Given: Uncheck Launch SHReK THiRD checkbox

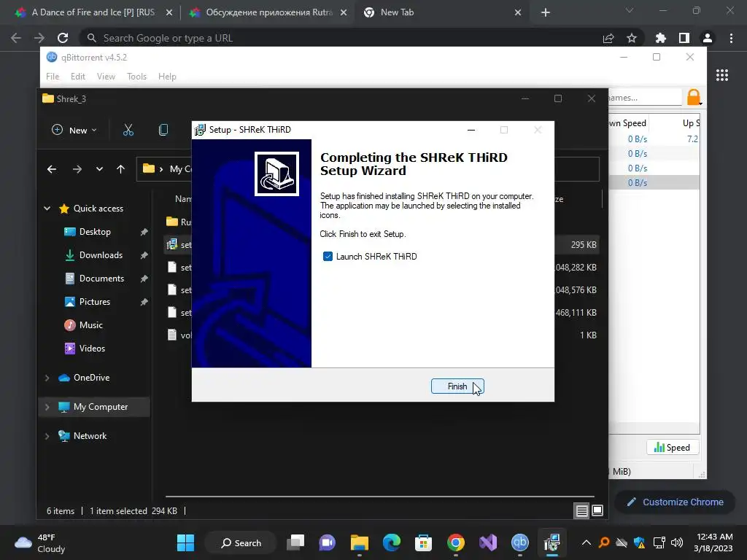Looking at the screenshot, I should (328, 257).
